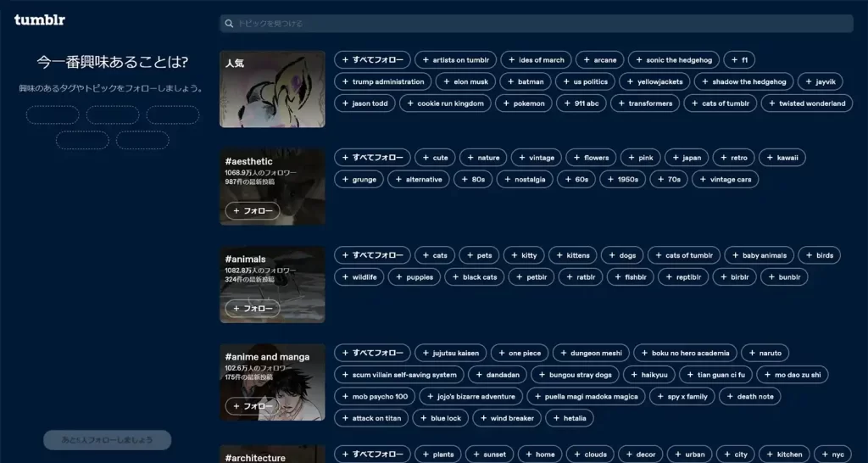Toggle the 'artists on tumblr' tag
Viewport: 868px width, 463px height.
click(454, 60)
